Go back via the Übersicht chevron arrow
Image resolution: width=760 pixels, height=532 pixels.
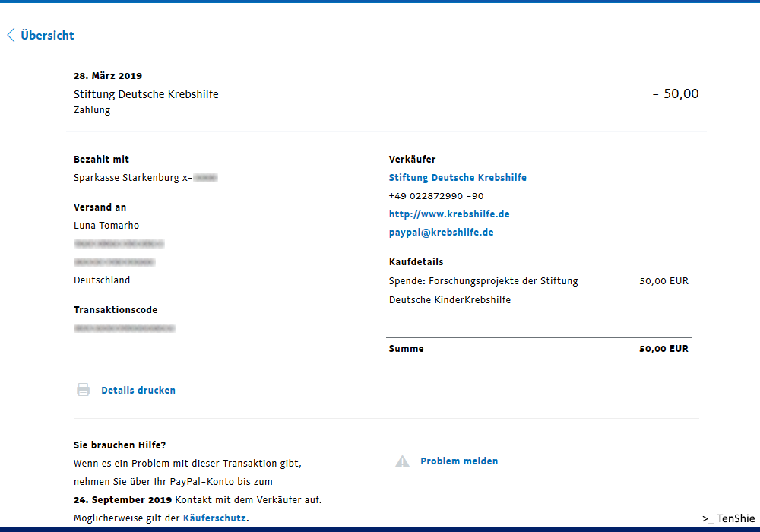11,35
